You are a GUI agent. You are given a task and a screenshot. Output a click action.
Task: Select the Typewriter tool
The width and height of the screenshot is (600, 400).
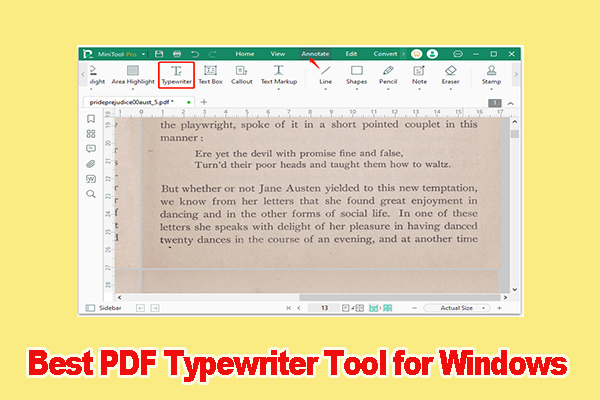(x=176, y=75)
